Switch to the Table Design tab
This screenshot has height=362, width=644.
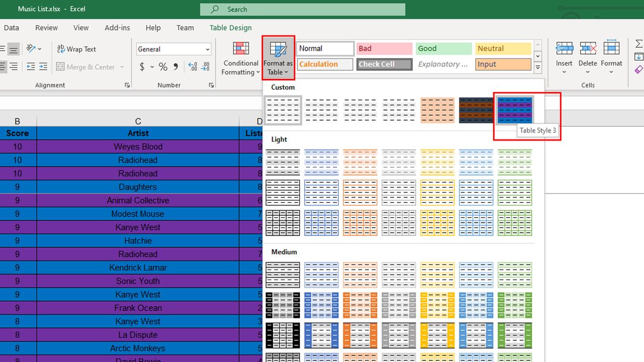[x=230, y=27]
